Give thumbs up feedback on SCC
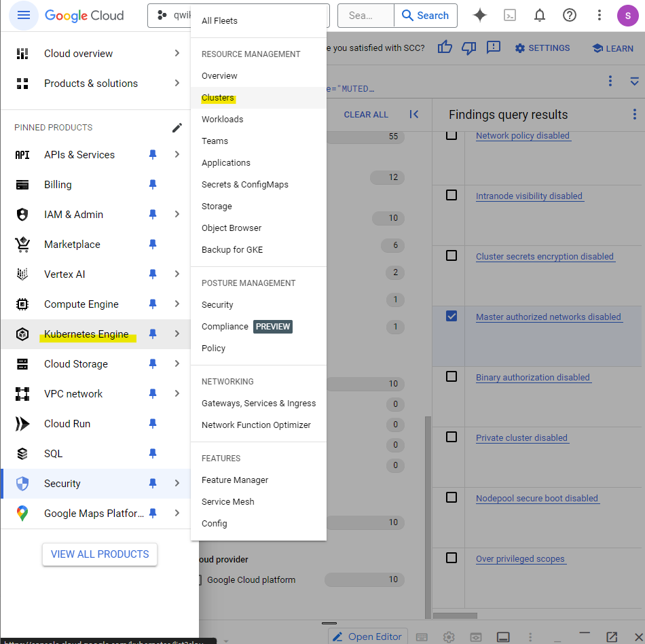This screenshot has width=645, height=644. pos(445,48)
